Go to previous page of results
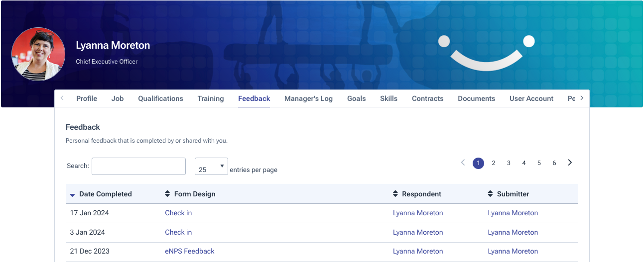Image resolution: width=644 pixels, height=262 pixels. 463,163
